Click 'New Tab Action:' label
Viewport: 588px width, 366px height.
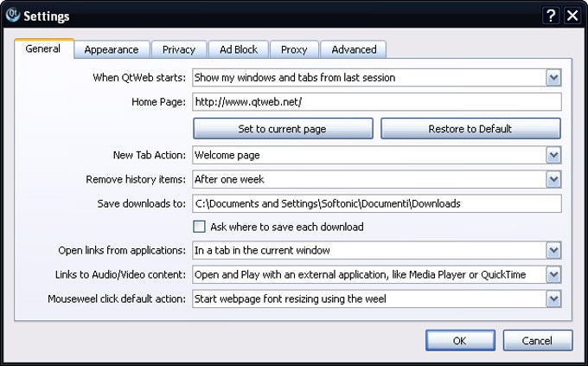coord(150,155)
